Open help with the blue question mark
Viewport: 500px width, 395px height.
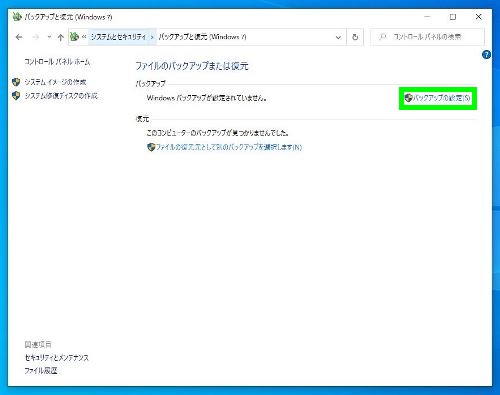(486, 55)
